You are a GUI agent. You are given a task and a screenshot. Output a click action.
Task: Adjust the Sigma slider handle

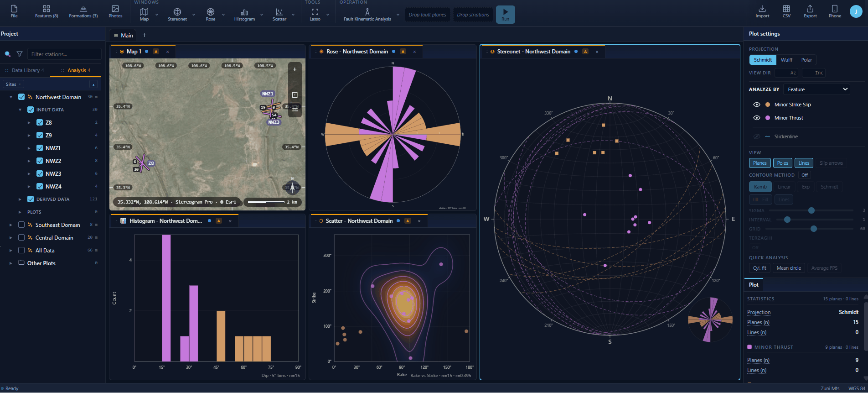click(x=811, y=210)
